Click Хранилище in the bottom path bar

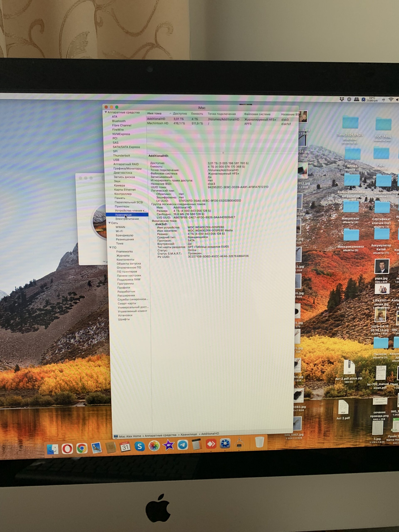188,434
